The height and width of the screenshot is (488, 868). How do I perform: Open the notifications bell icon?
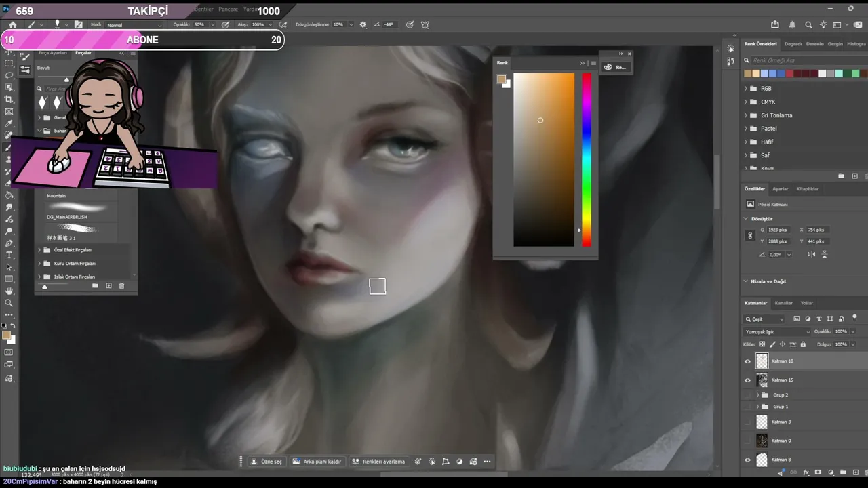(x=792, y=24)
